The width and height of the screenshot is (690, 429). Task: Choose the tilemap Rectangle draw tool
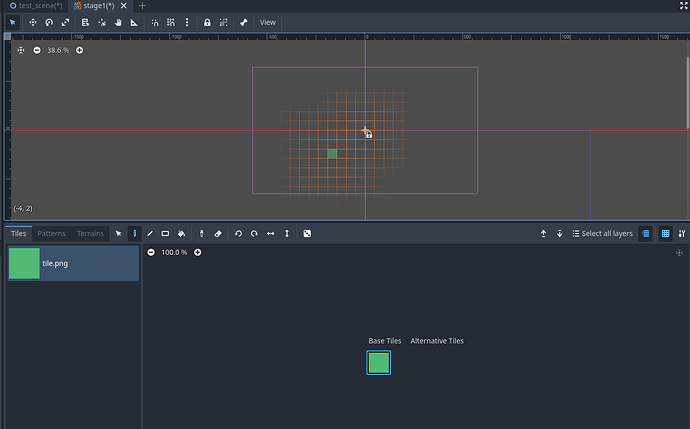[x=166, y=233]
